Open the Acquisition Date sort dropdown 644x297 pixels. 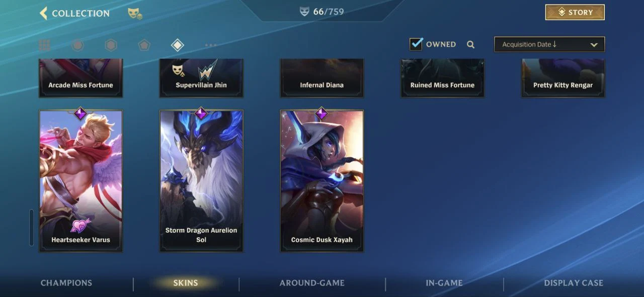click(x=549, y=44)
